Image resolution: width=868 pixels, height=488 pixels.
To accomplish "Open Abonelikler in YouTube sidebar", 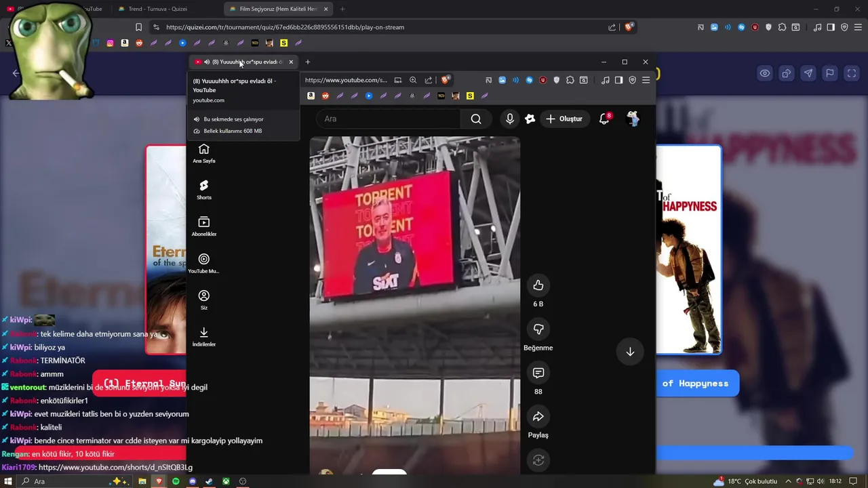I will (204, 227).
